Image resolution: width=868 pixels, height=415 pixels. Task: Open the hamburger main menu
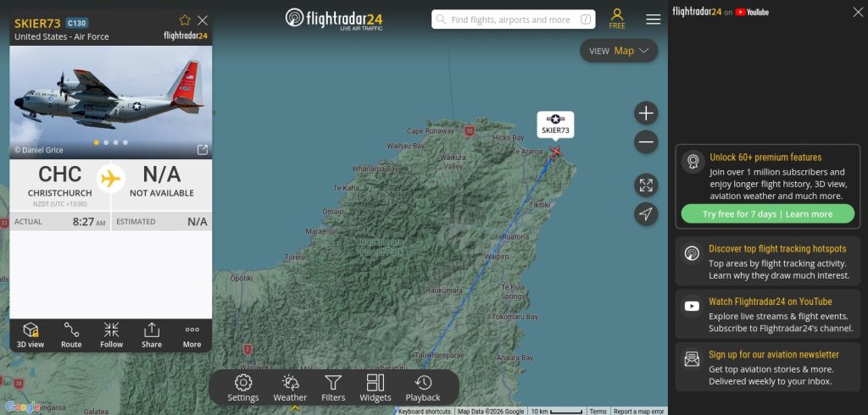pos(654,19)
